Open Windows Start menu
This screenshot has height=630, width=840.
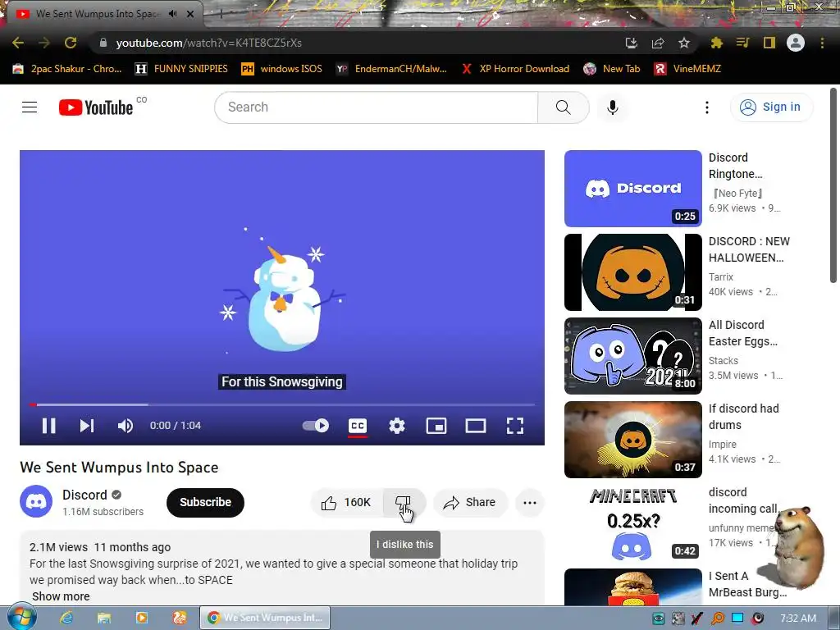[21, 618]
